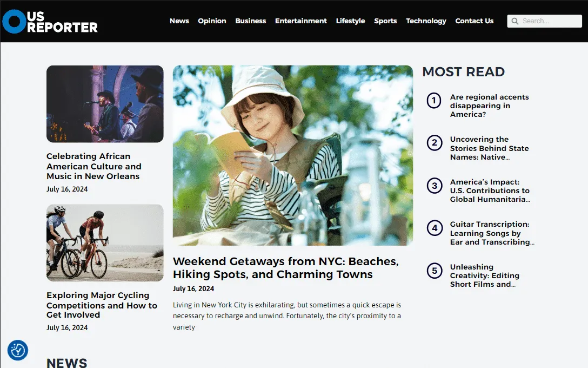Screen dimensions: 588x368
Task: Click the Contact Us link
Action: pos(474,21)
